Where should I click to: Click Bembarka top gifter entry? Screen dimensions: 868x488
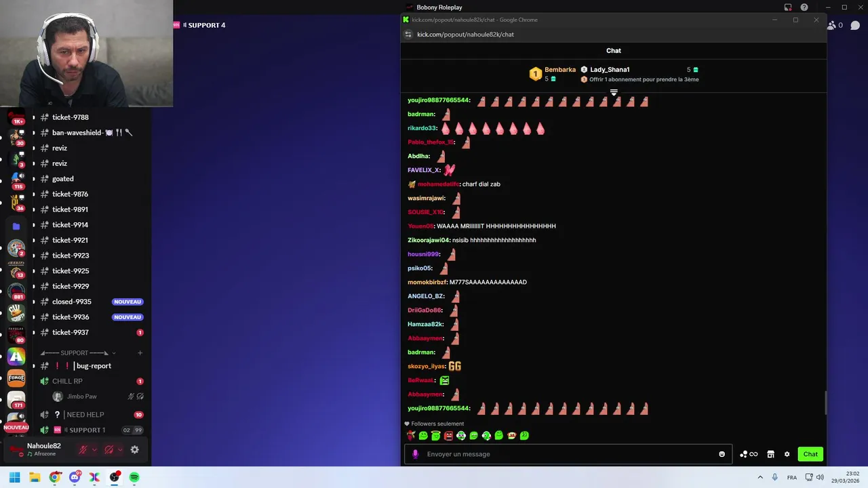click(553, 74)
